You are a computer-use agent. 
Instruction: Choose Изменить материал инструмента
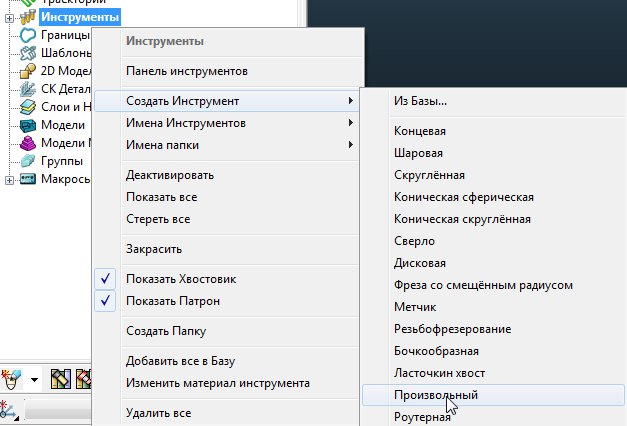coord(226,383)
